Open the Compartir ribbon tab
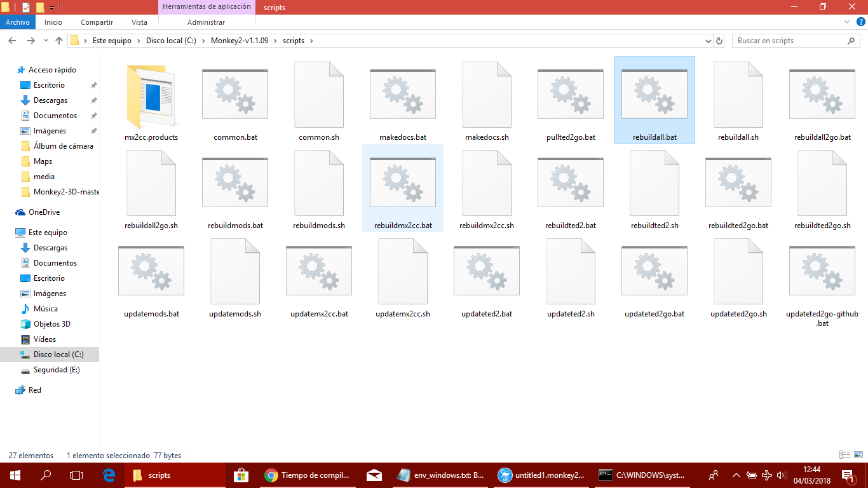The width and height of the screenshot is (868, 488). click(x=97, y=22)
